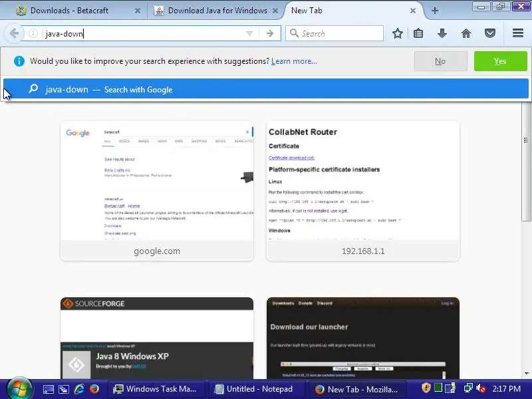
Task: Open a new tab with plus button
Action: tap(435, 11)
